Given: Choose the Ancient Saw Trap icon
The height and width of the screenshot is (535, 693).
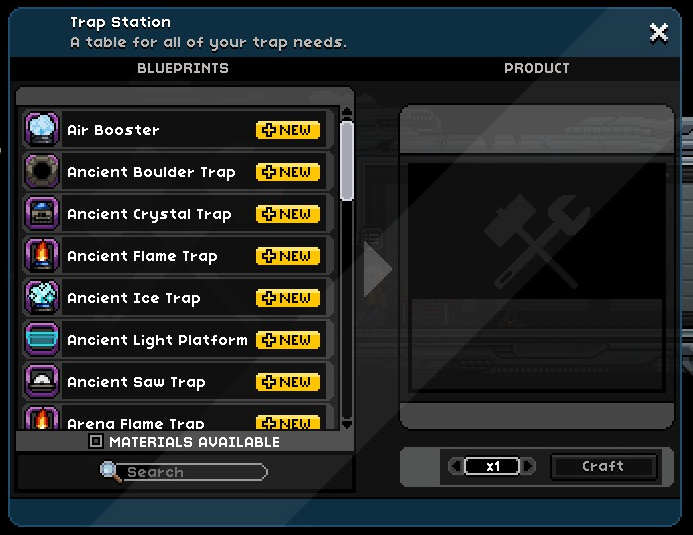Looking at the screenshot, I should [x=42, y=382].
